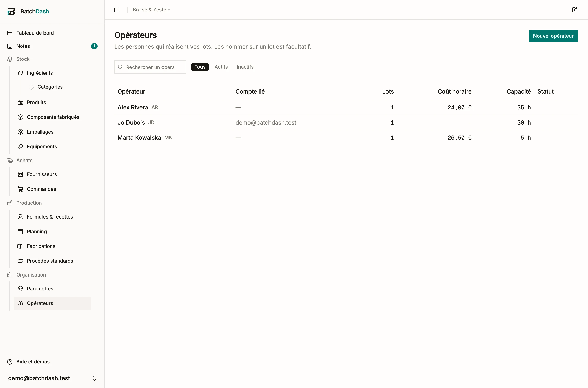Filter operators by Inactifs
This screenshot has width=588, height=388.
pos(245,67)
